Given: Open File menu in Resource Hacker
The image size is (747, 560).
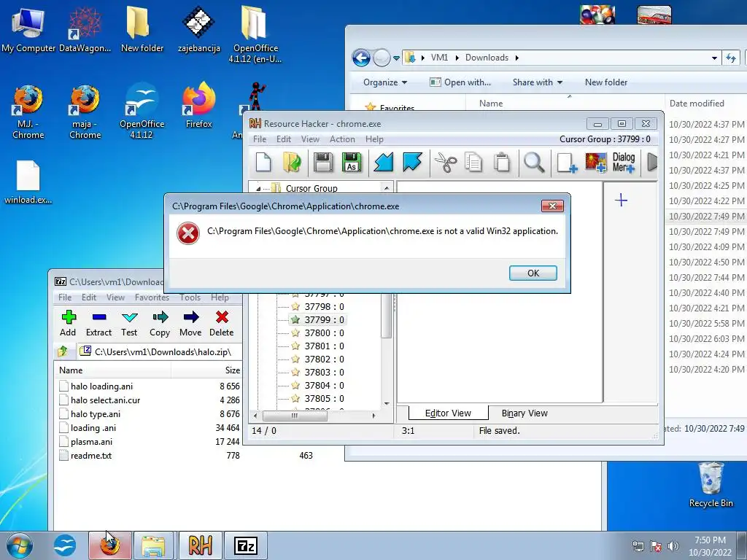Looking at the screenshot, I should pos(260,139).
